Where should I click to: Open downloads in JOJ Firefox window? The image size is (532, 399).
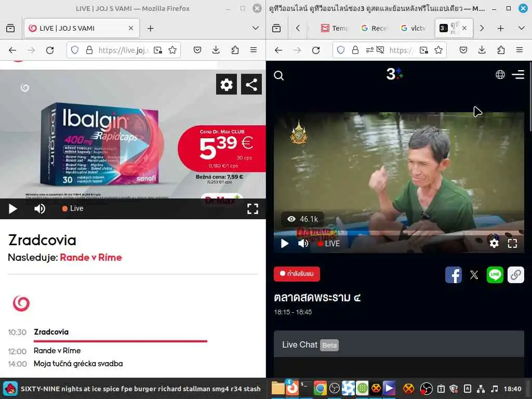pos(216,50)
